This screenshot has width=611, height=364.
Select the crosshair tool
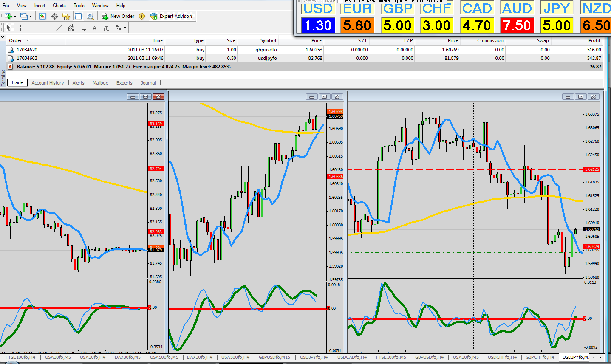20,28
